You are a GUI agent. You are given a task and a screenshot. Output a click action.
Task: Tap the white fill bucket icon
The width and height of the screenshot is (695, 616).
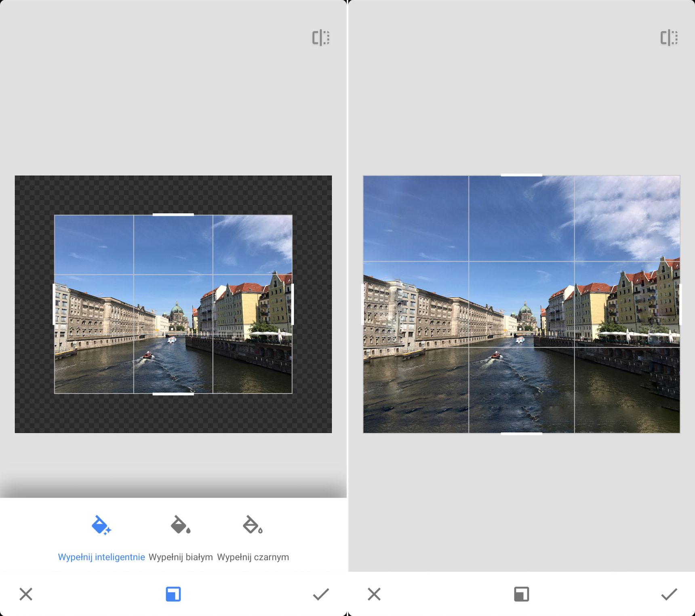point(180,524)
